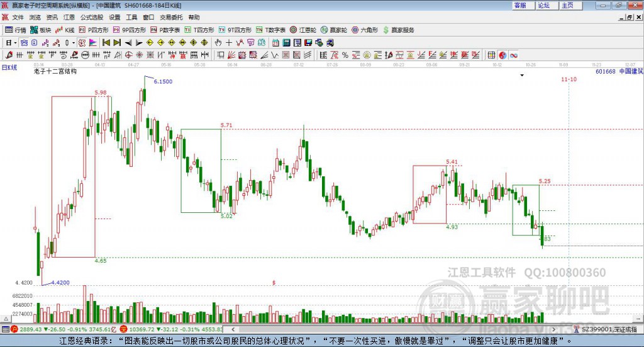This screenshot has height=347, width=644.
Task: Select the red pen drawing tool
Action: (x=9, y=55)
